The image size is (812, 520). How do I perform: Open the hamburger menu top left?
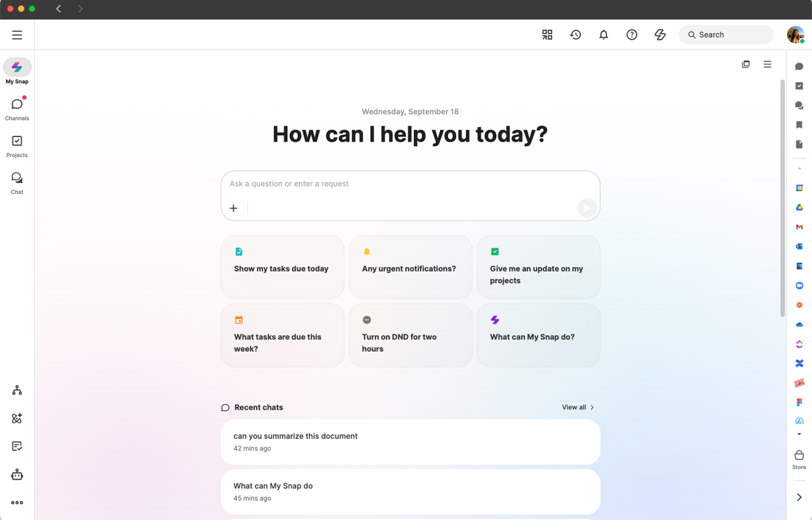point(16,35)
